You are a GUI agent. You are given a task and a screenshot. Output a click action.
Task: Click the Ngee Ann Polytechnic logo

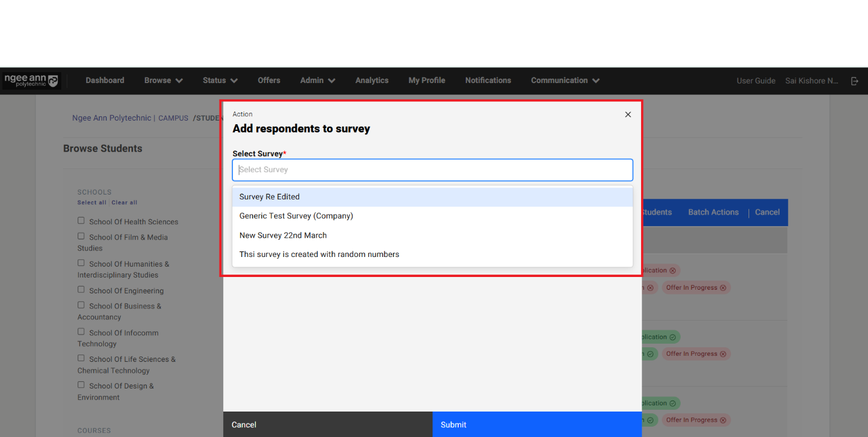(x=32, y=81)
